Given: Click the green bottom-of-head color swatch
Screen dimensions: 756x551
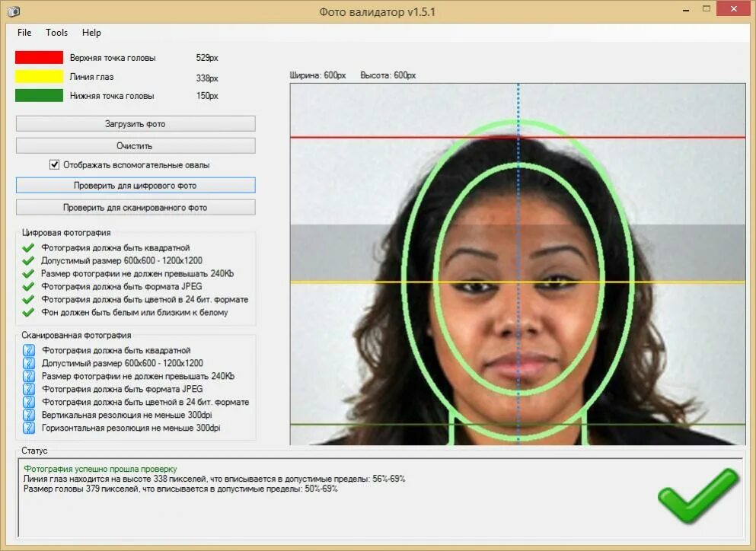Looking at the screenshot, I should (x=39, y=95).
